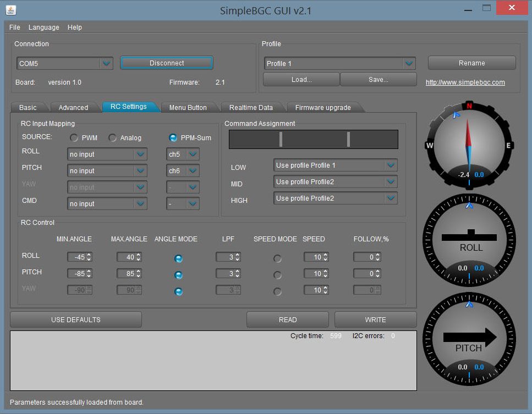Click WRITE to save settings to board
This screenshot has width=532, height=414.
pyautogui.click(x=376, y=319)
